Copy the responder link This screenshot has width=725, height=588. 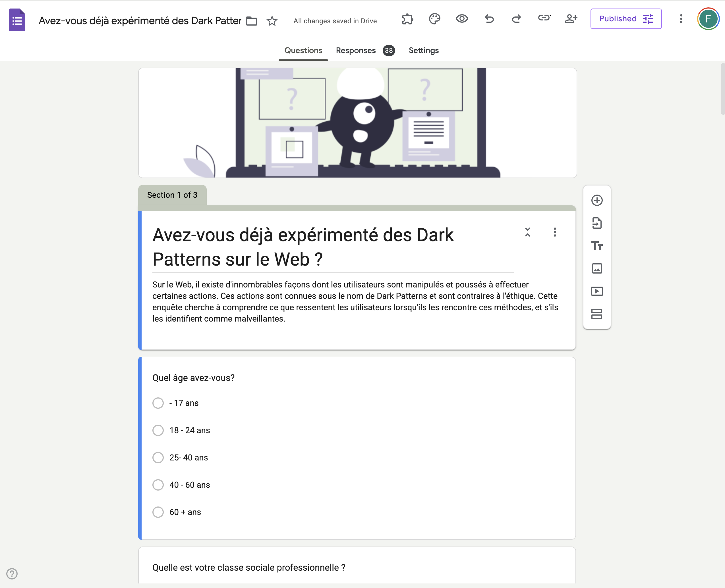[544, 19]
